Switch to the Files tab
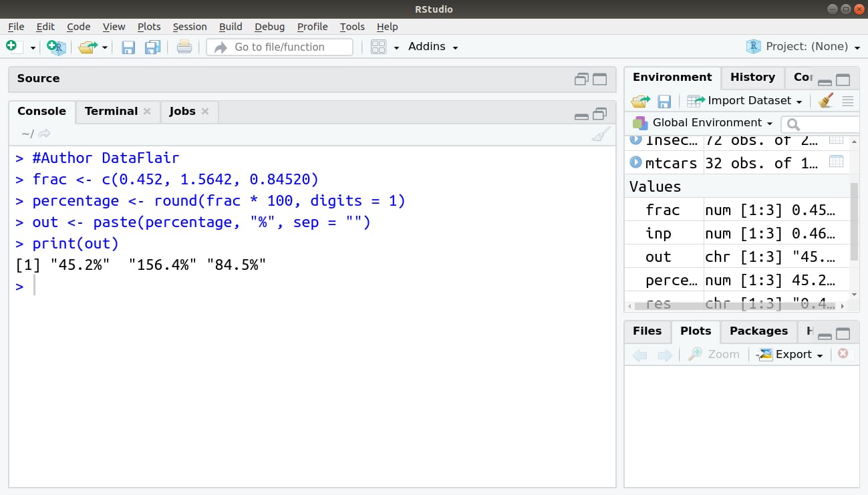This screenshot has width=868, height=495. point(647,331)
